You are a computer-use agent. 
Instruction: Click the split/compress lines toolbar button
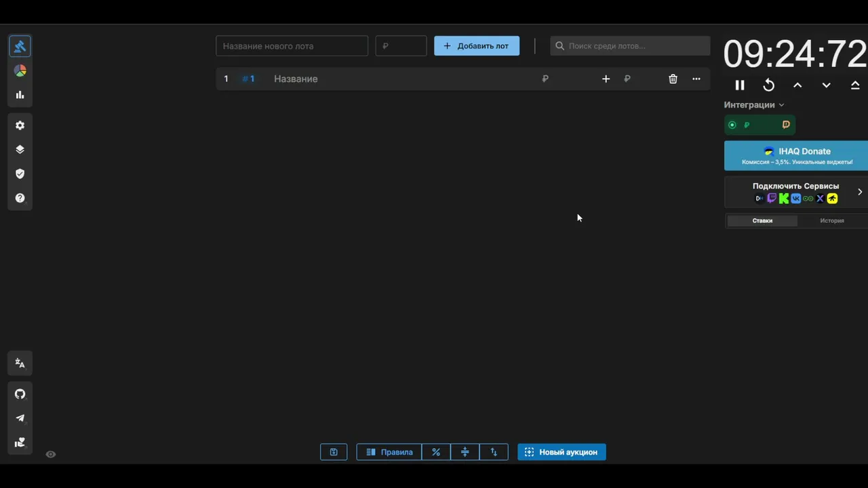click(465, 452)
